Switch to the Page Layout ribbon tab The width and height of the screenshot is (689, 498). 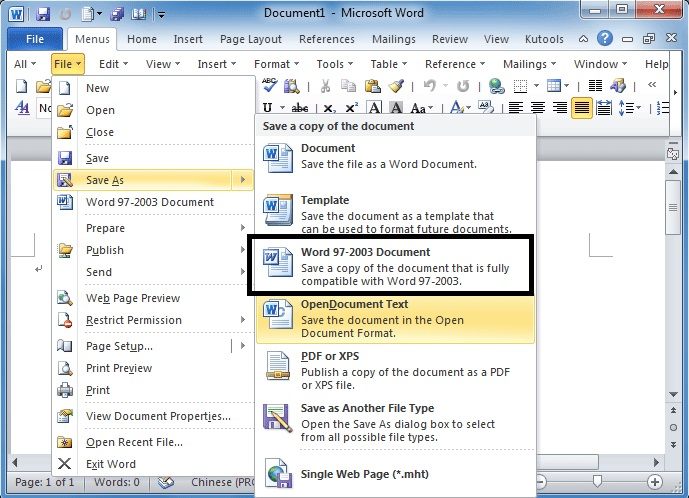[250, 39]
